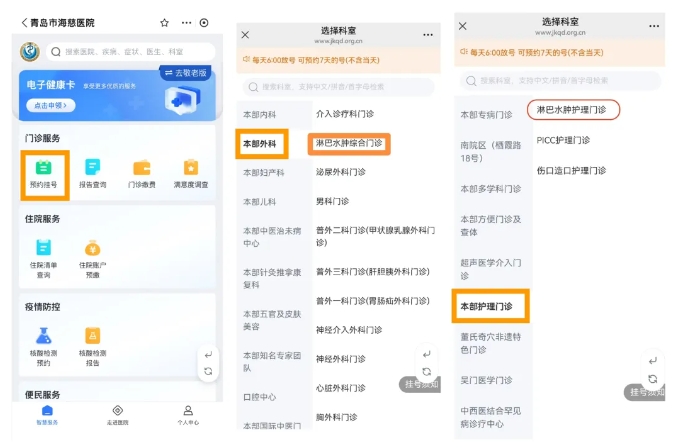Screen dimensions: 676x448
Task: Tap the 门诊缴费 outpatient payment icon
Action: [x=142, y=172]
